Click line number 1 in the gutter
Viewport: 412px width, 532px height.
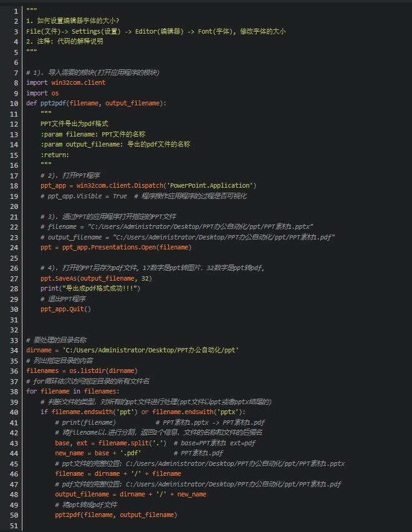[x=14, y=11]
